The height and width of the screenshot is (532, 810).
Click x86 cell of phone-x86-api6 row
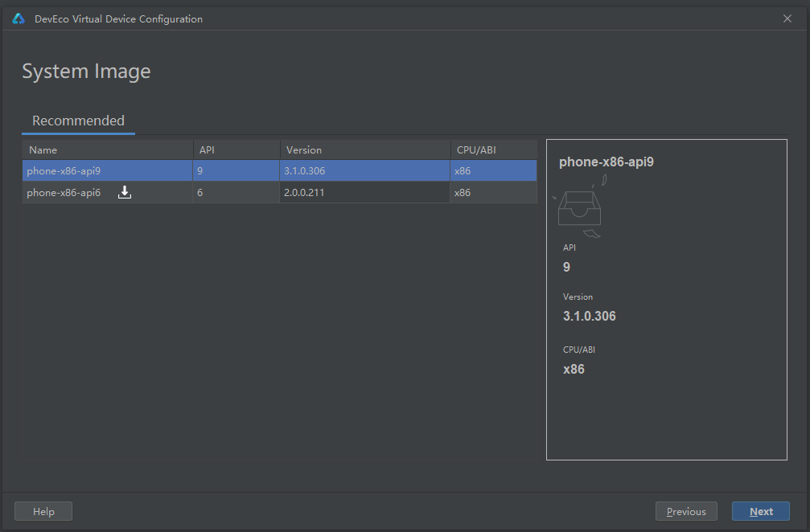(x=463, y=193)
